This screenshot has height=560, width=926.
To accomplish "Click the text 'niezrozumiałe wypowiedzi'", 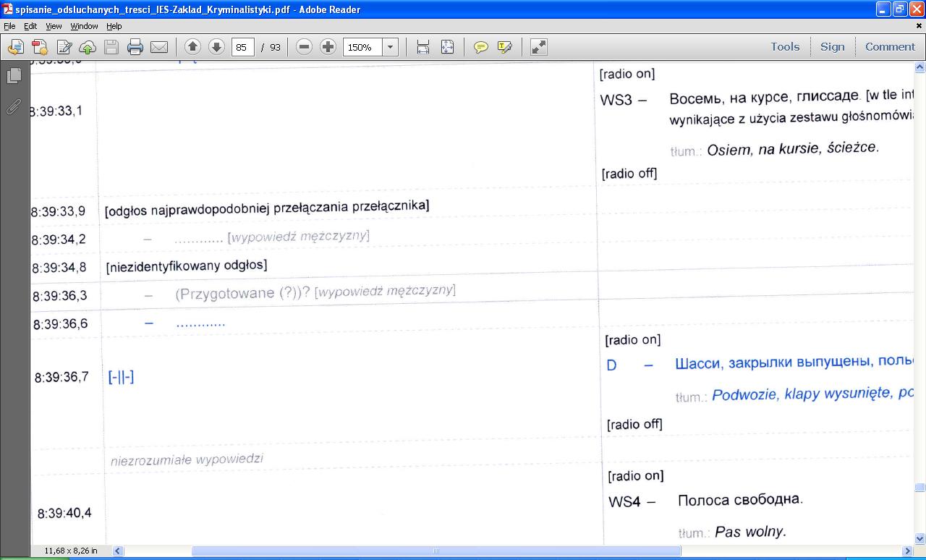I will click(x=187, y=459).
